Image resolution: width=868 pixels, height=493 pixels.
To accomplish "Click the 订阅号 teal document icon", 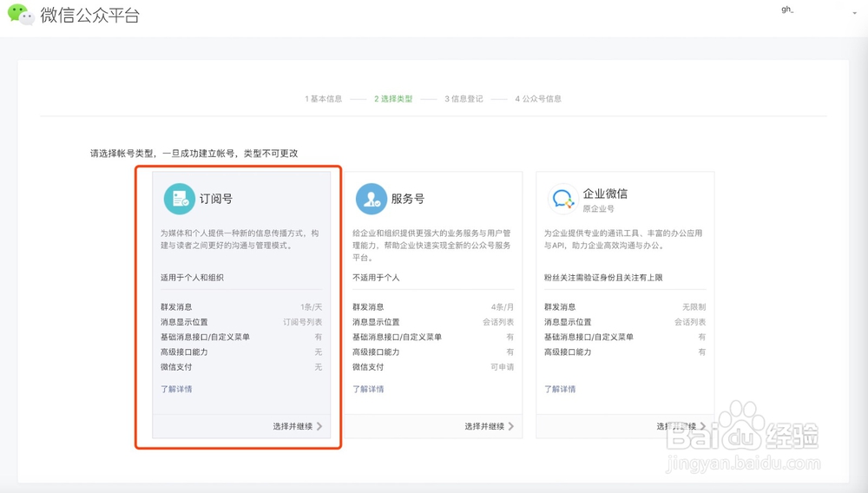I will (180, 199).
